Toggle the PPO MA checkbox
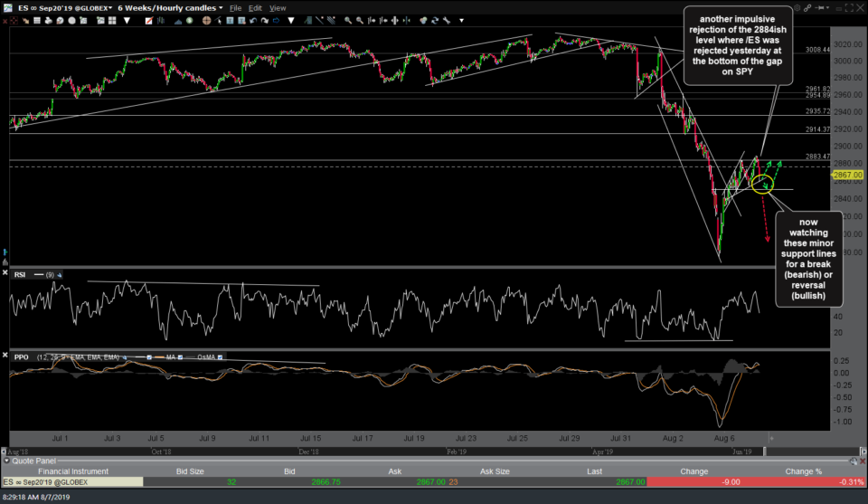This screenshot has height=504, width=868. coord(181,357)
